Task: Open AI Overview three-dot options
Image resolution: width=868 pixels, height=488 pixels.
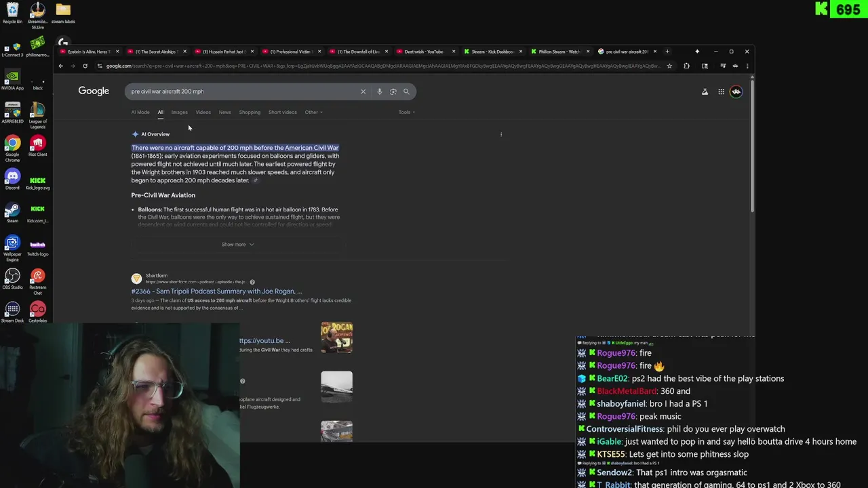Action: (x=501, y=134)
